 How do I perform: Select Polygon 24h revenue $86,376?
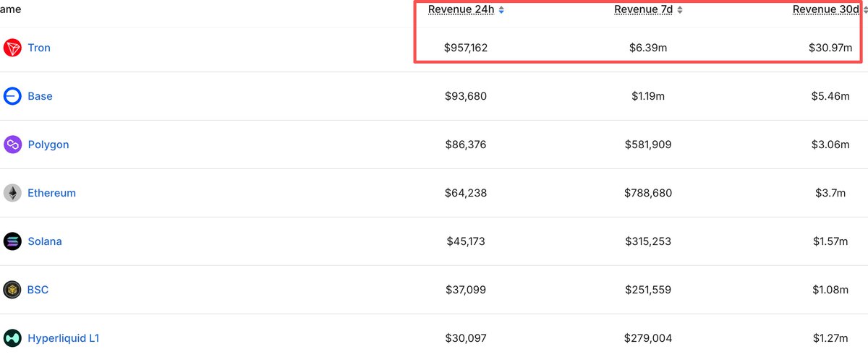[x=466, y=145]
